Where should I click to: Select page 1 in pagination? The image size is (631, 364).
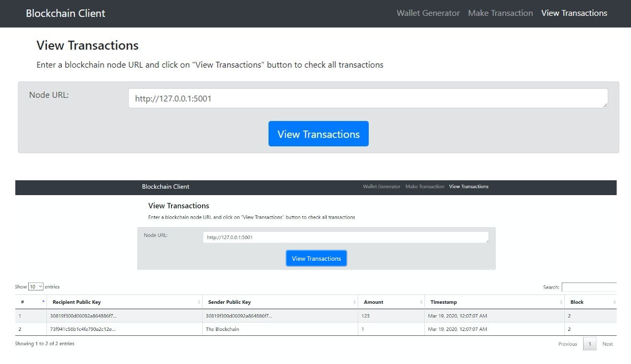589,344
